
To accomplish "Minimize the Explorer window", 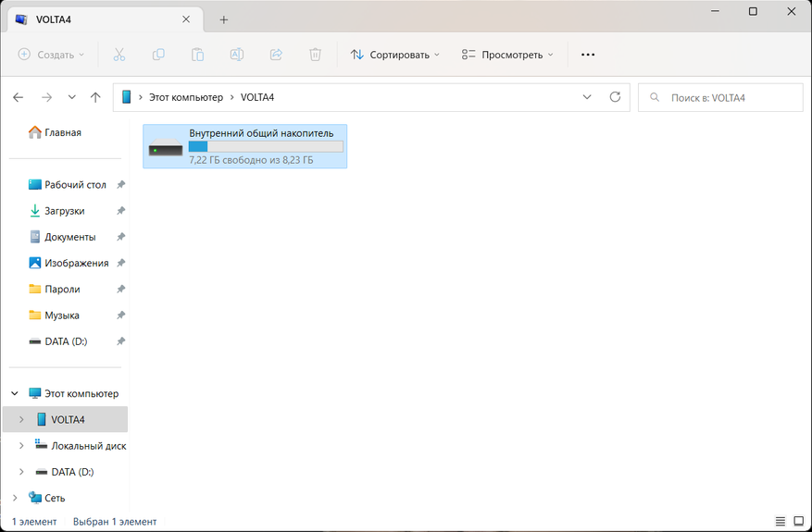I will pyautogui.click(x=715, y=11).
